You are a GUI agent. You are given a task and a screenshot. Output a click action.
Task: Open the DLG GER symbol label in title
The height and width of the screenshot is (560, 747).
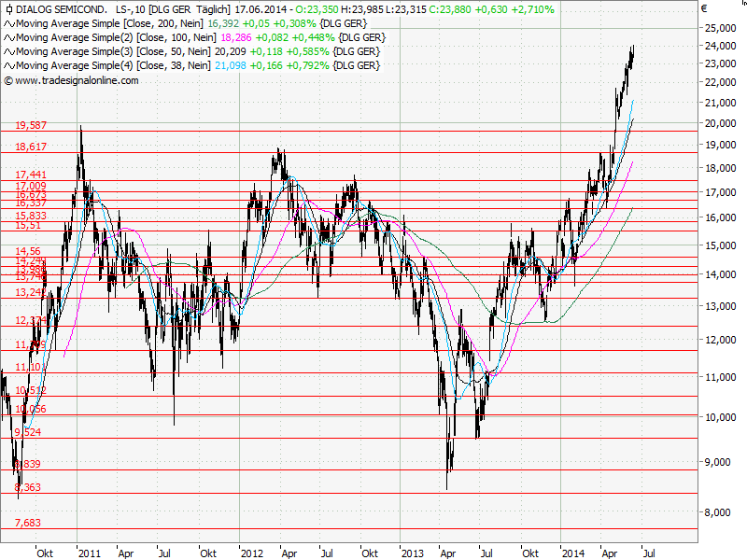pos(170,9)
